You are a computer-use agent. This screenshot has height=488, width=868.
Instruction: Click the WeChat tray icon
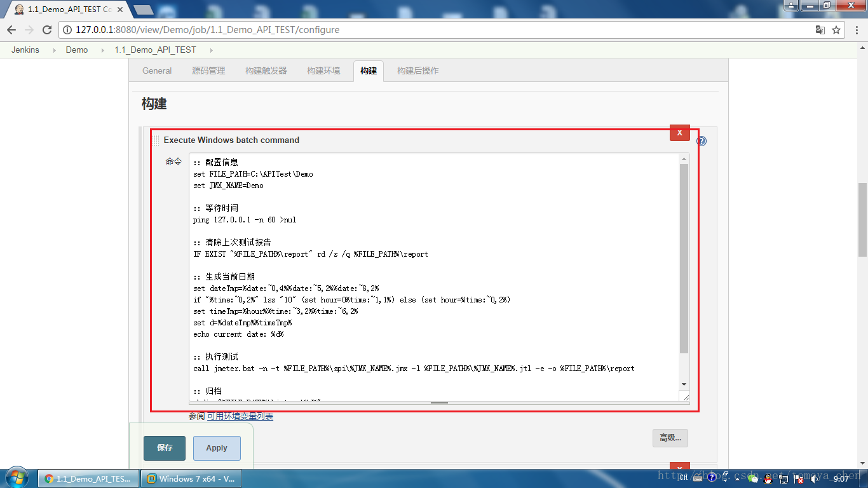754,478
